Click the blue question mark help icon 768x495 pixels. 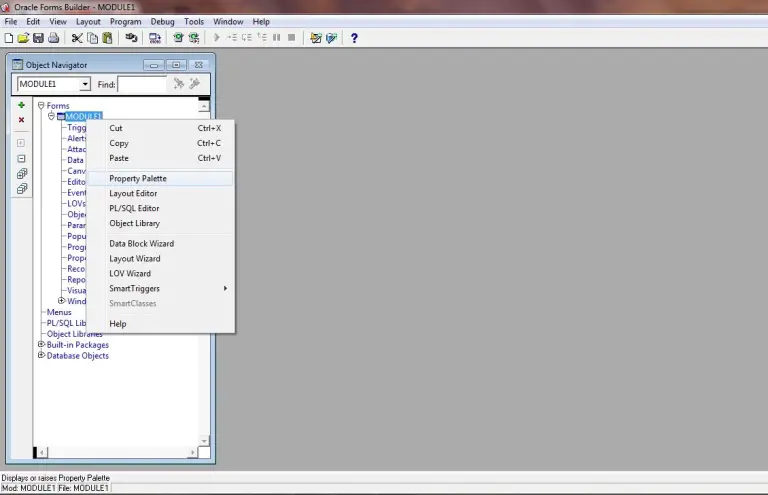pos(354,38)
